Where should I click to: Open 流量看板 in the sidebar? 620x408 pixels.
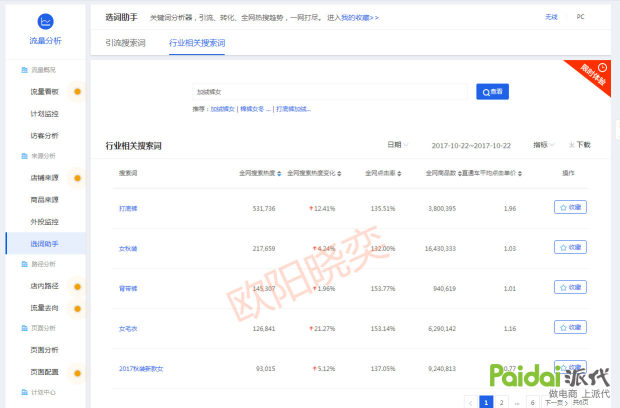[x=44, y=92]
